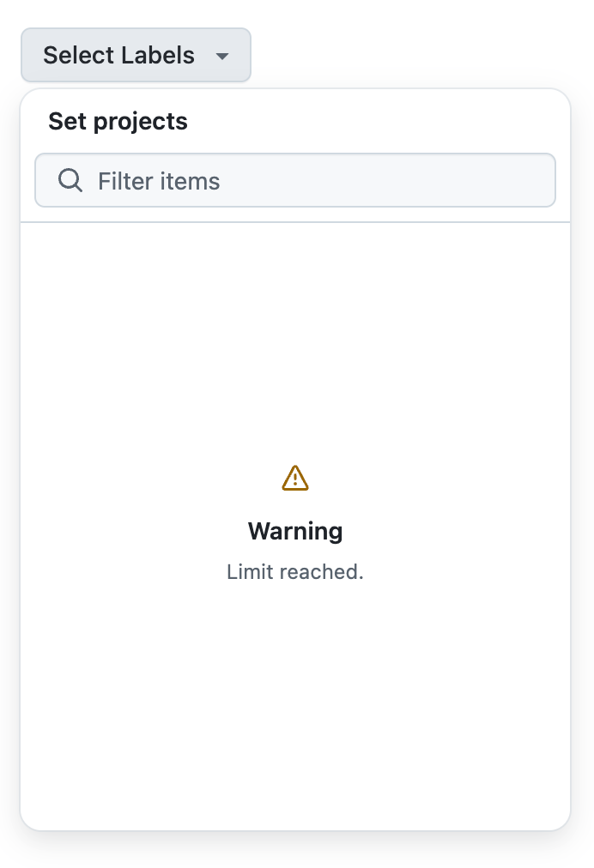Click the word "Set" in the panel header
The width and height of the screenshot is (594, 868).
tap(67, 122)
